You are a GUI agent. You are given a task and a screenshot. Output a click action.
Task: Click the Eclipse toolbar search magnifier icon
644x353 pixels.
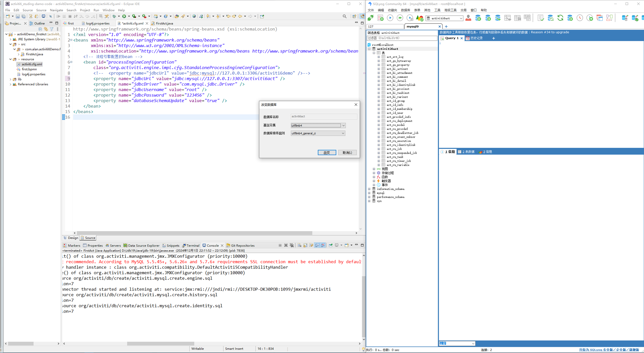[345, 16]
